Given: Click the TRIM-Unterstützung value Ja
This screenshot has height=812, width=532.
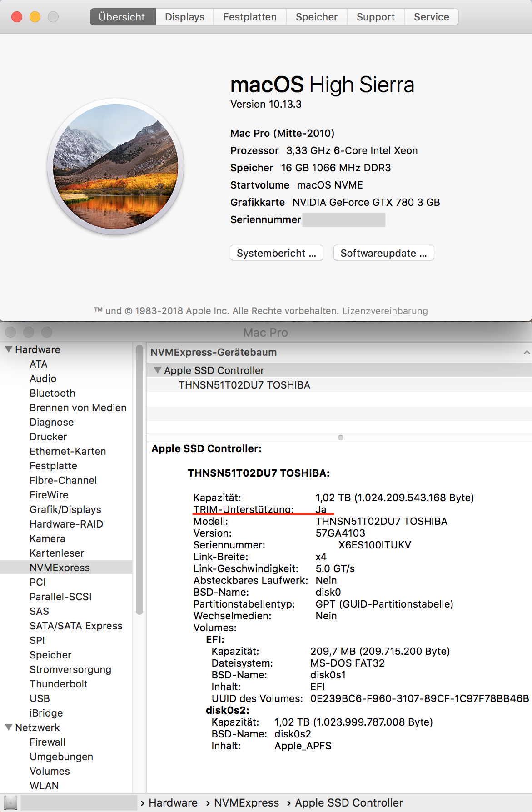Looking at the screenshot, I should pyautogui.click(x=321, y=509).
